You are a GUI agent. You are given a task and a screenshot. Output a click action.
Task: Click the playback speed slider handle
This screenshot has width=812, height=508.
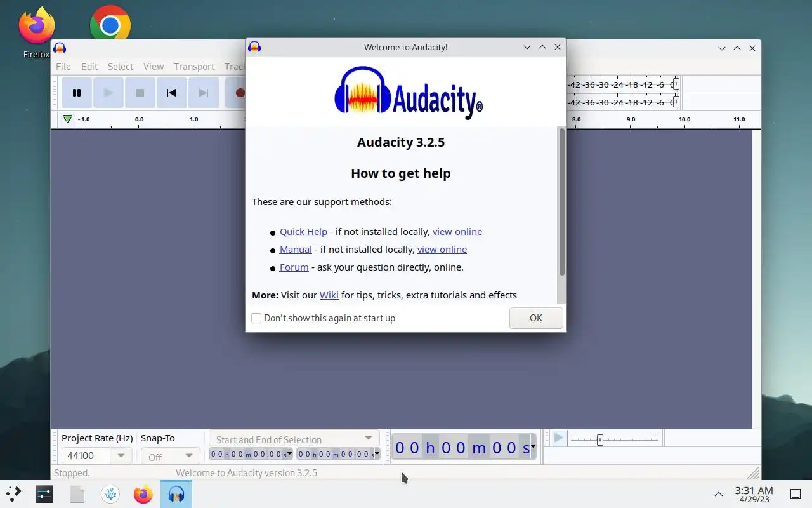coord(600,439)
